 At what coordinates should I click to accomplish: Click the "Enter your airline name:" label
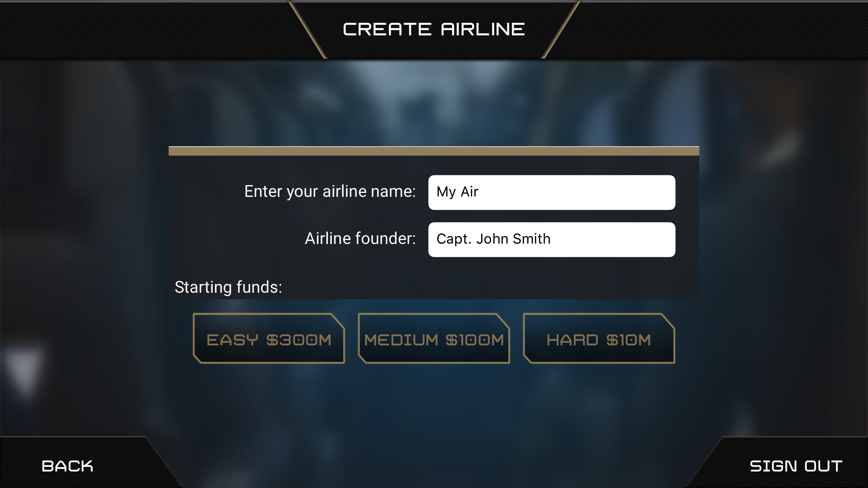tap(330, 192)
